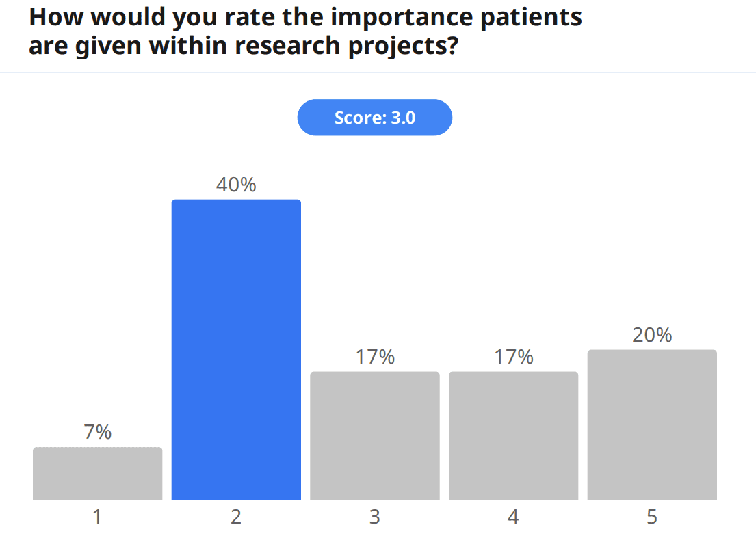Click the gray bar for rating 4
The height and width of the screenshot is (540, 756).
tap(513, 435)
